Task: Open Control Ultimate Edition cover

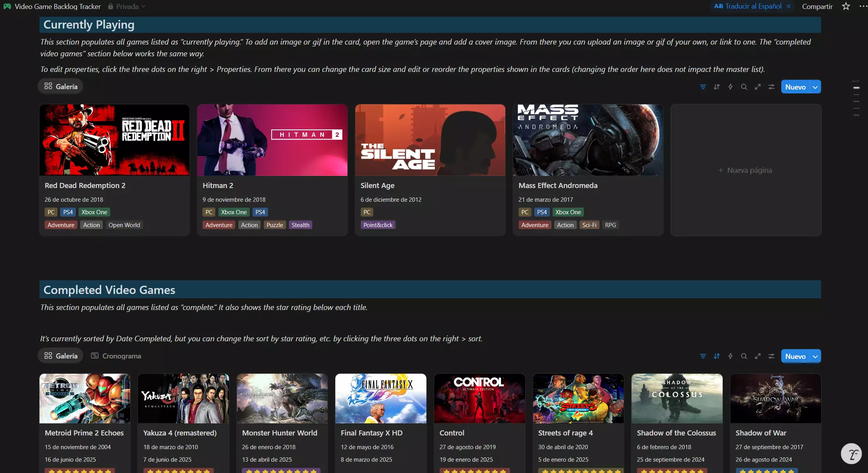Action: point(480,398)
